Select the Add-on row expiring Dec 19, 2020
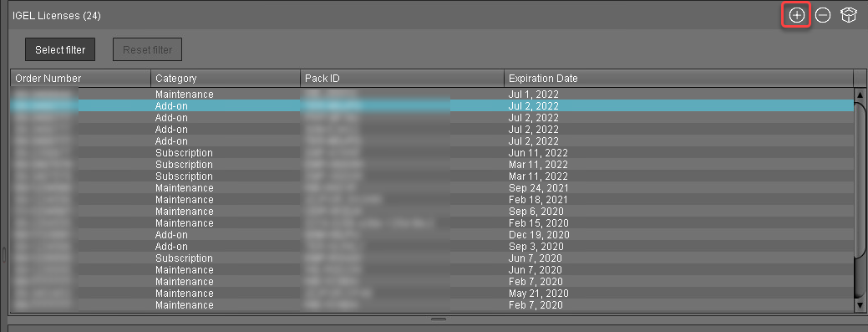868x332 pixels. click(x=433, y=235)
